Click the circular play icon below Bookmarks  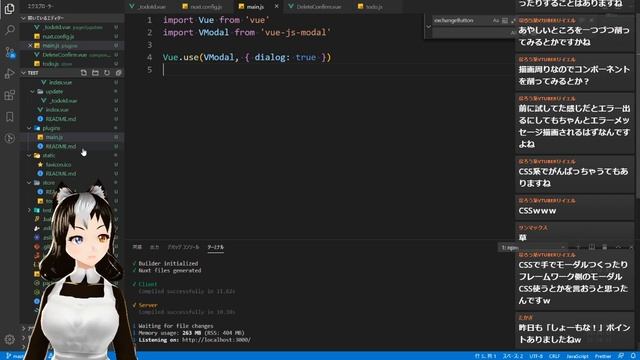point(9,138)
